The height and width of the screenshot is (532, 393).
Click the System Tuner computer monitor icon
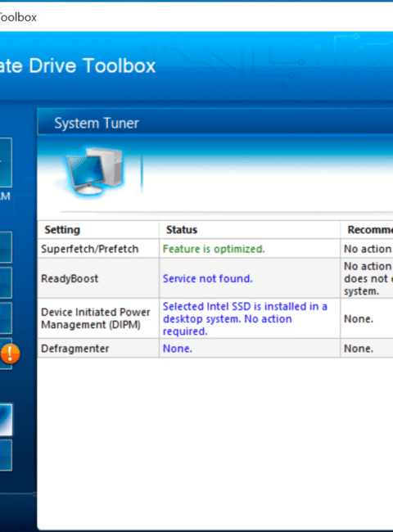tap(93, 171)
